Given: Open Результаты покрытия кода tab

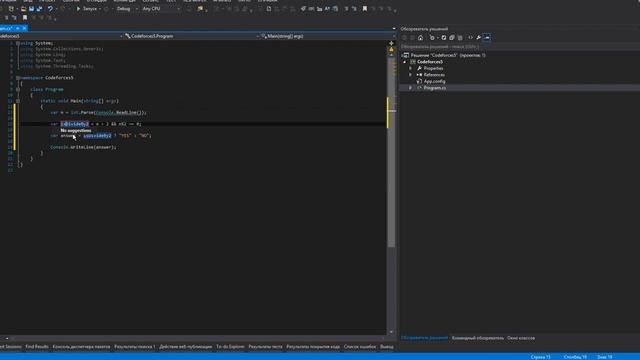Looking at the screenshot, I should click(x=313, y=347).
